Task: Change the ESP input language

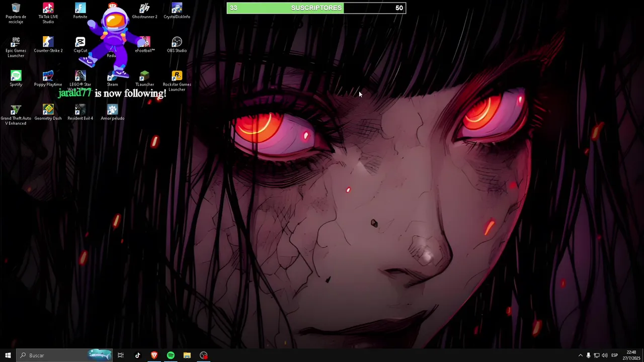Action: tap(614, 355)
